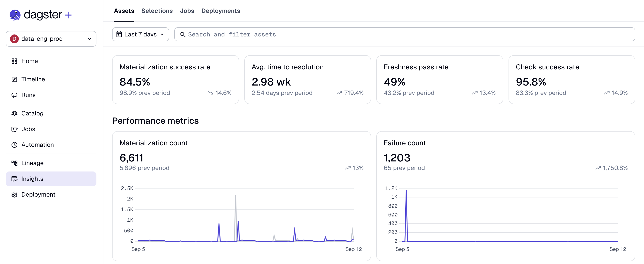Select the Insights icon in sidebar

click(14, 179)
